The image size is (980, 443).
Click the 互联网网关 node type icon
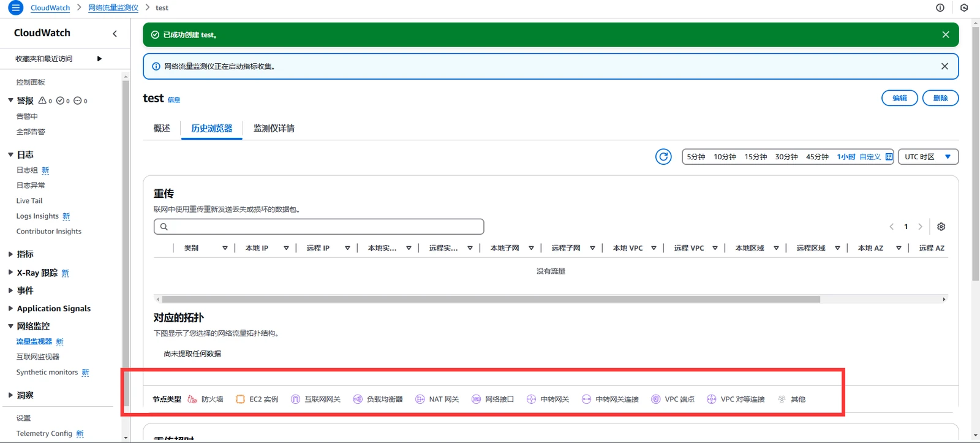(x=295, y=399)
